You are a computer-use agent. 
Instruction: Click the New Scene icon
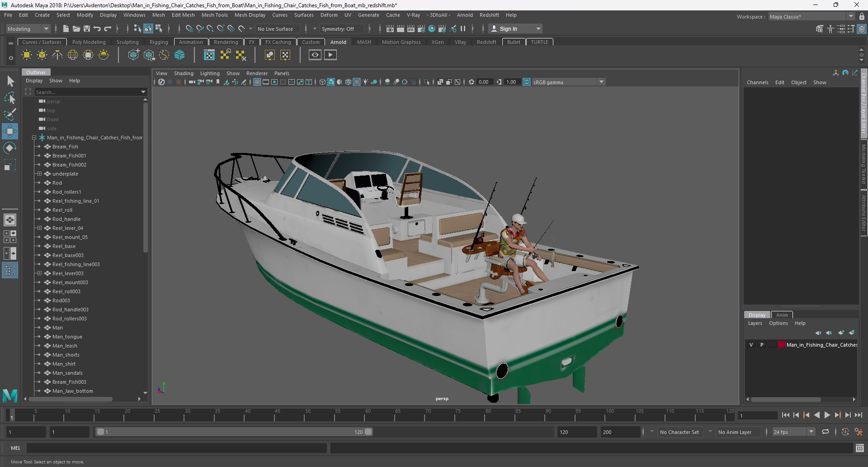pos(66,29)
